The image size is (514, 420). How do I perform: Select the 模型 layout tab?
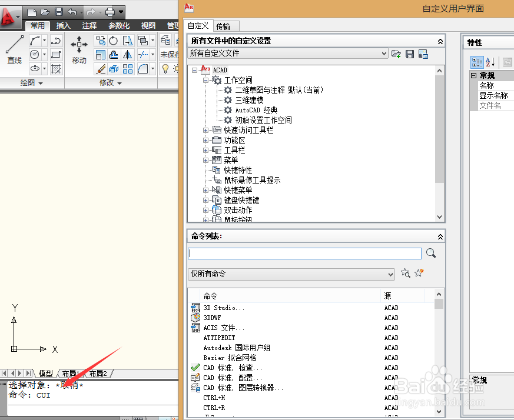[x=45, y=374]
